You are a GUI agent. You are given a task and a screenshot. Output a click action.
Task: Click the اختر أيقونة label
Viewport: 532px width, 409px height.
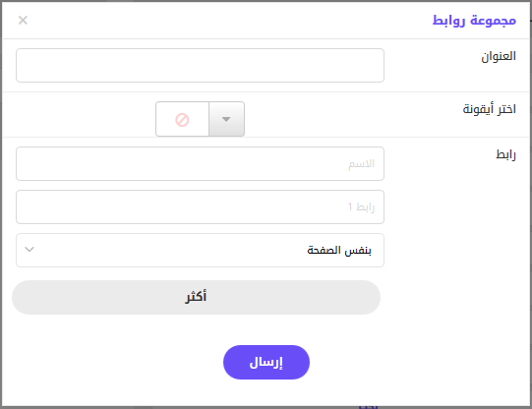pyautogui.click(x=490, y=109)
